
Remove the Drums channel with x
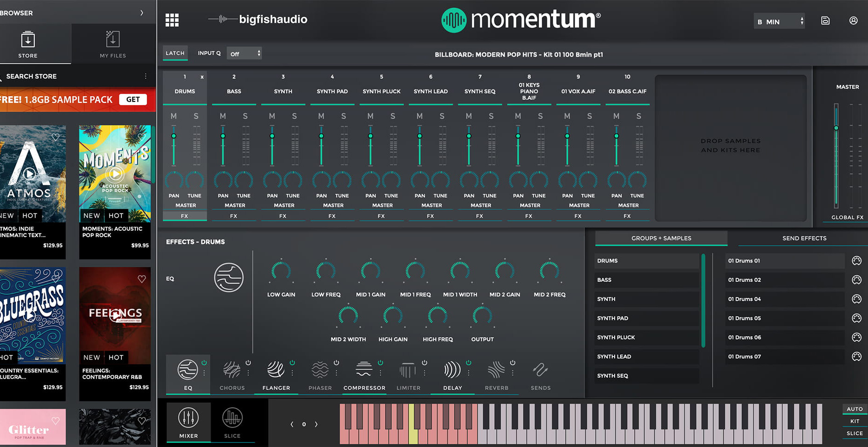pos(202,77)
